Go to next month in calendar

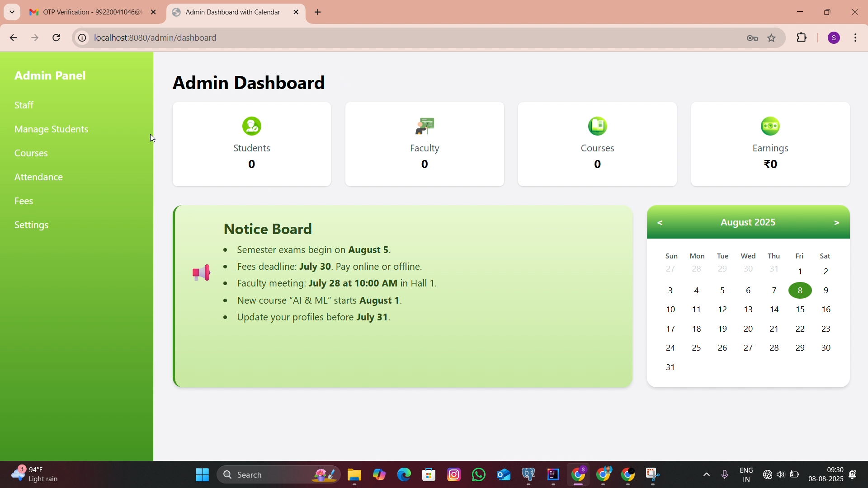coord(837,223)
